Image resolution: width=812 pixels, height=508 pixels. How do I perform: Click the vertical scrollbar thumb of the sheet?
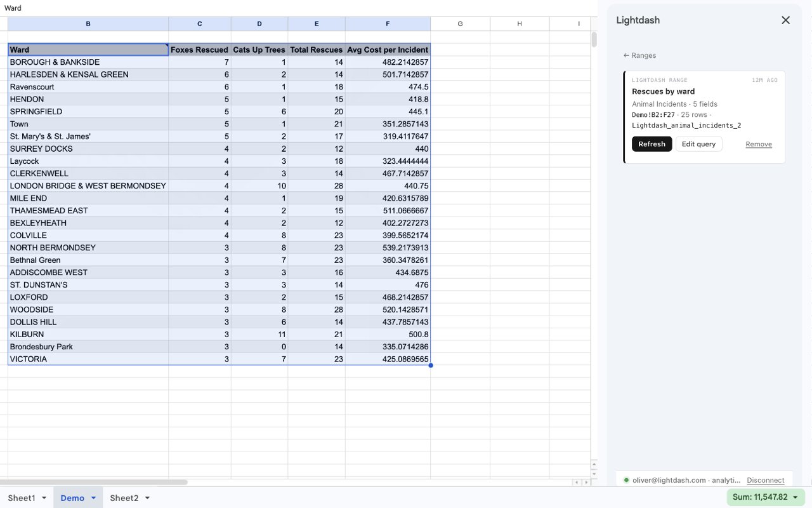pyautogui.click(x=594, y=40)
